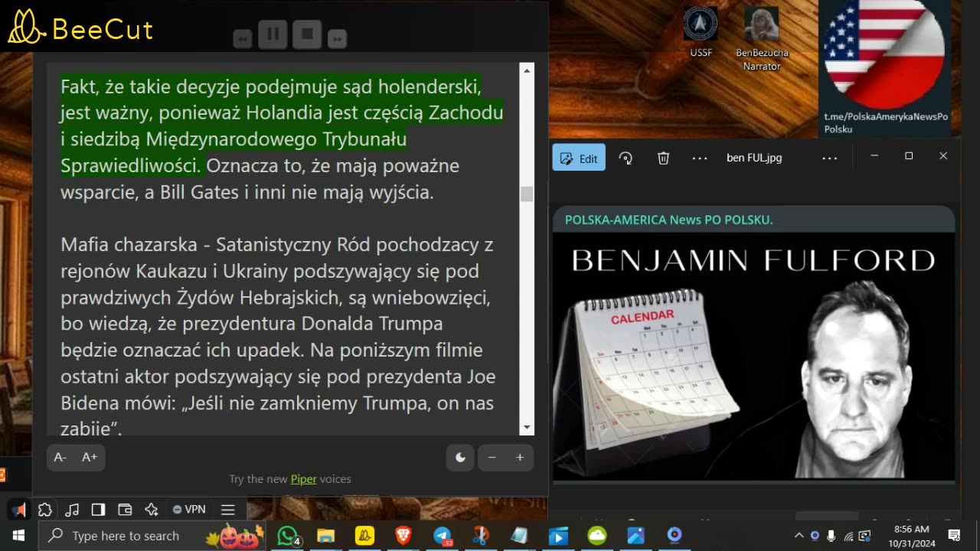Image resolution: width=980 pixels, height=551 pixels.
Task: Toggle dark mode moon icon
Action: click(460, 458)
